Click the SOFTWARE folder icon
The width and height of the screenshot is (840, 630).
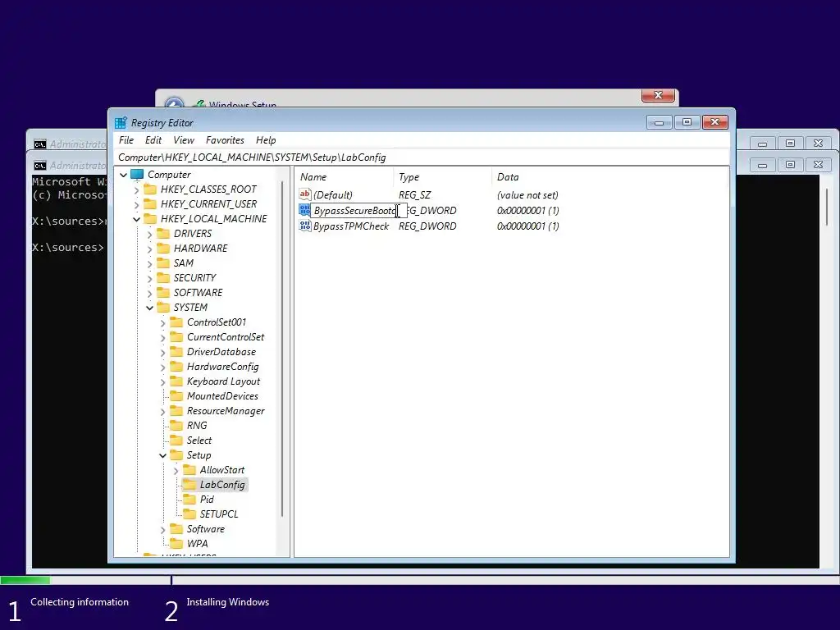[x=163, y=293]
